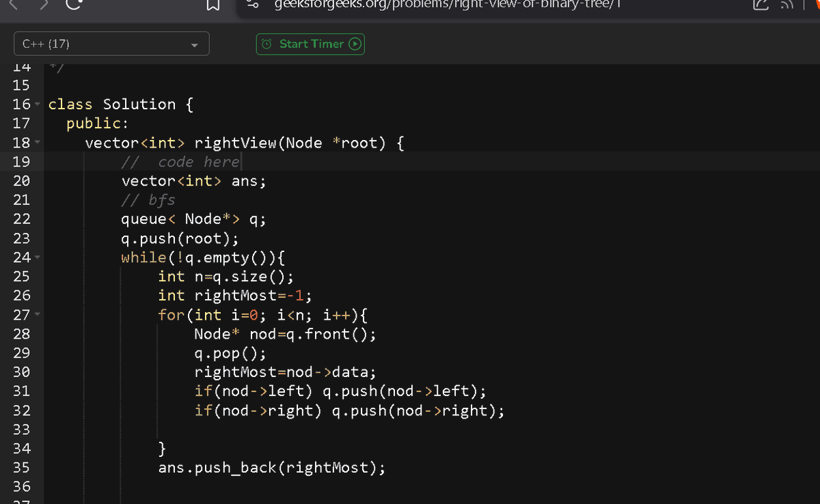This screenshot has width=820, height=504.
Task: Open site settings icon beside the URL
Action: 253,5
